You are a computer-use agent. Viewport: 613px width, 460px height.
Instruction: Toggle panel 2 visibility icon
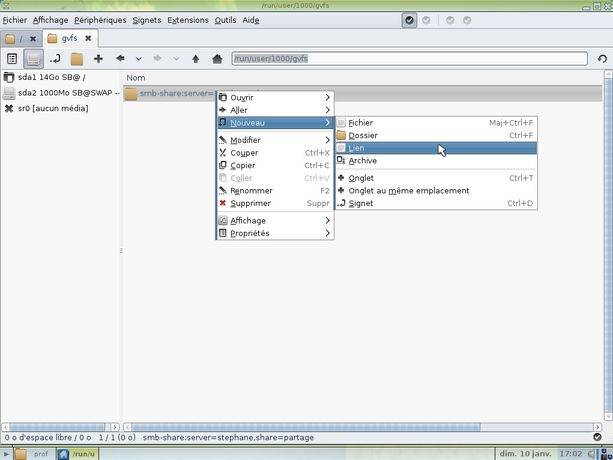[x=426, y=20]
